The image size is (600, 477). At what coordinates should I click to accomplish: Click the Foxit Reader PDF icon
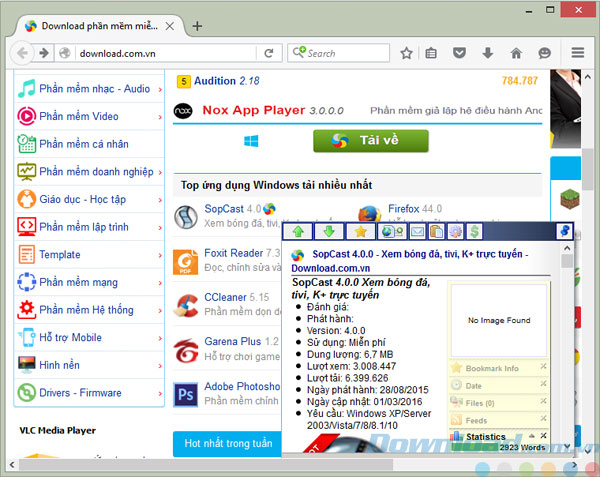[185, 262]
